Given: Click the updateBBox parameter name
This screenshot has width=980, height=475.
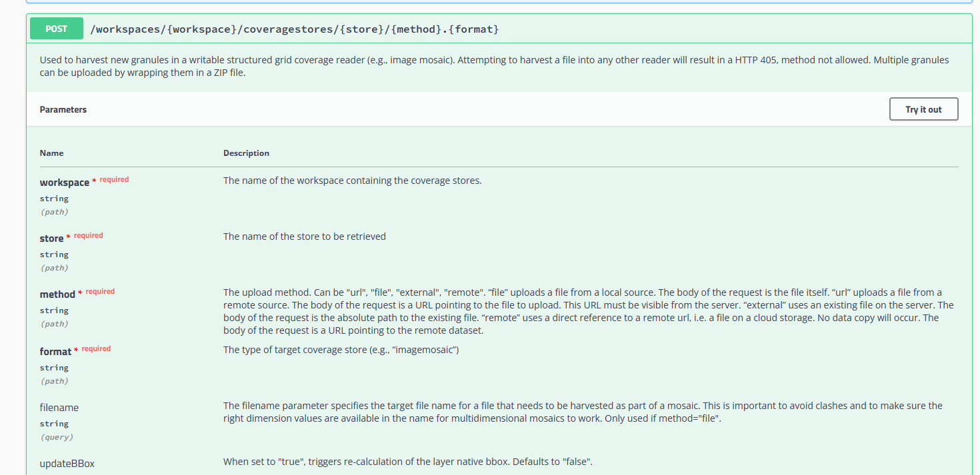Looking at the screenshot, I should tap(67, 463).
